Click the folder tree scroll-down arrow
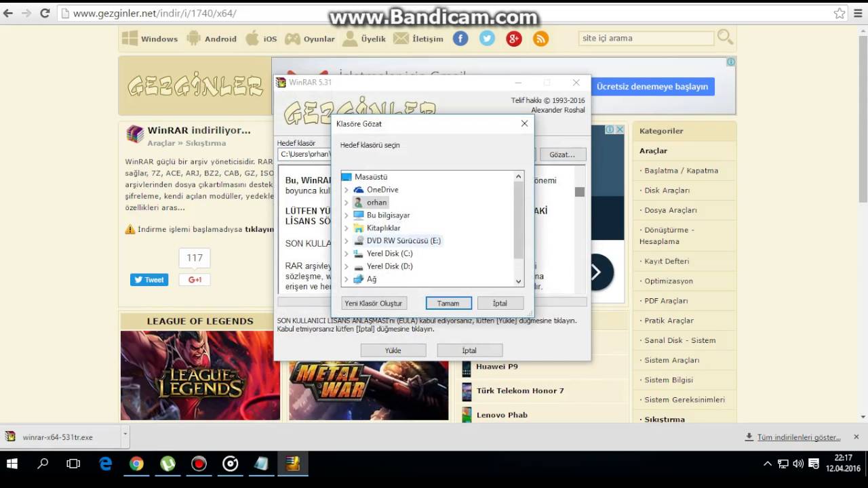This screenshot has width=868, height=488. [x=519, y=281]
